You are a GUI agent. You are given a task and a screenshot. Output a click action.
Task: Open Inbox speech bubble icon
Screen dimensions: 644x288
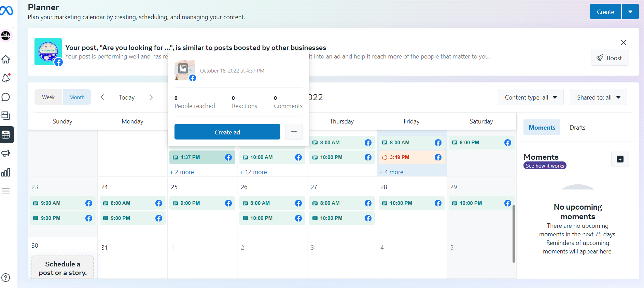(x=6, y=97)
